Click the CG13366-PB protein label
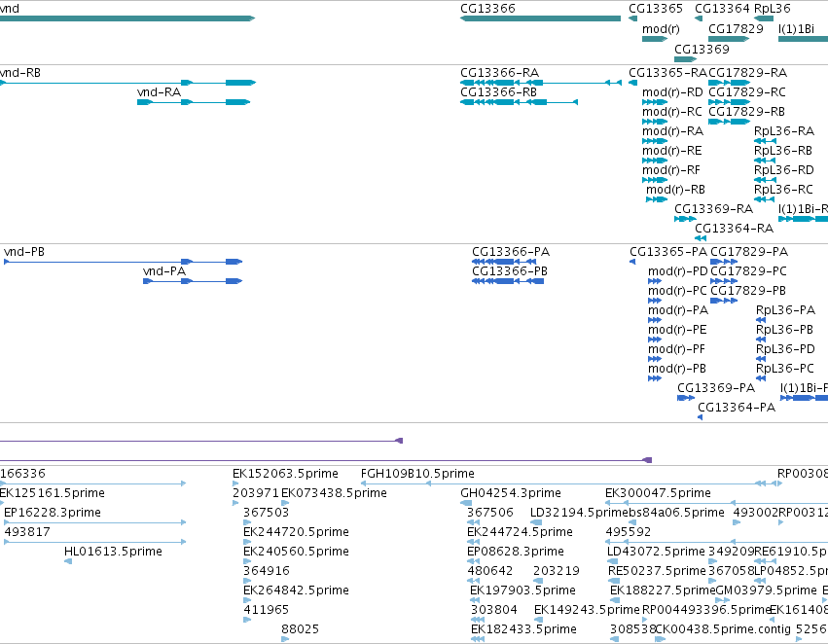 510,271
